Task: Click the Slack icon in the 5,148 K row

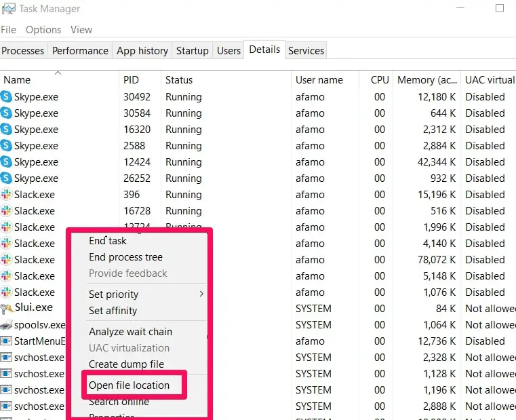Action: (6, 276)
